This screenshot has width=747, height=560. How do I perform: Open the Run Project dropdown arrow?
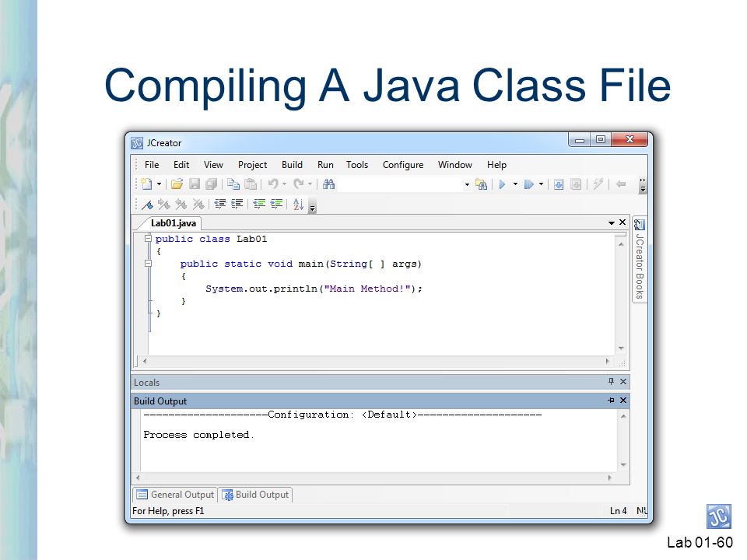tap(515, 184)
